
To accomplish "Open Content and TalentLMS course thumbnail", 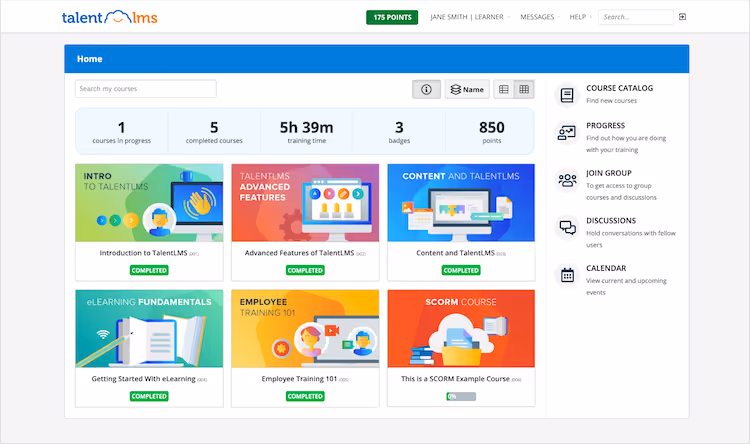I will click(461, 203).
